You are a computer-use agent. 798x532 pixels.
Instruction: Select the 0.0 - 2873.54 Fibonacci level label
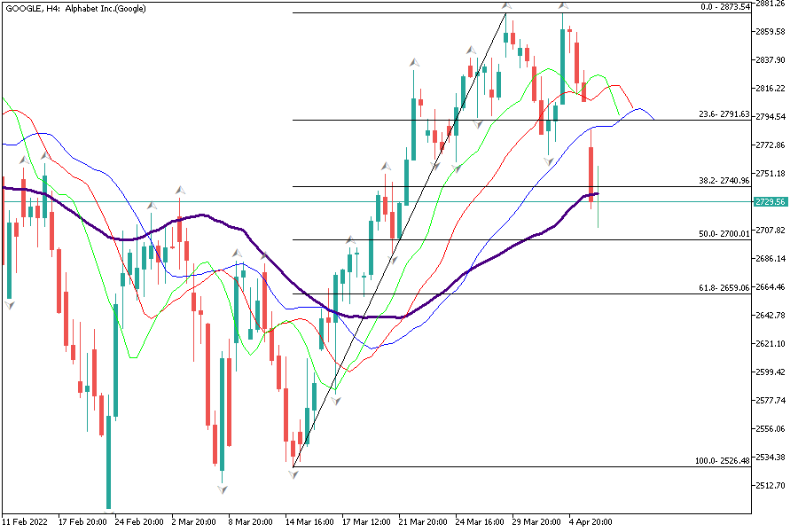coord(724,7)
